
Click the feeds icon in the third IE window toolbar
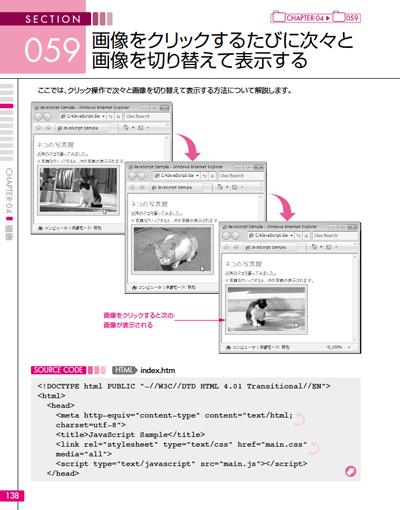(x=329, y=247)
